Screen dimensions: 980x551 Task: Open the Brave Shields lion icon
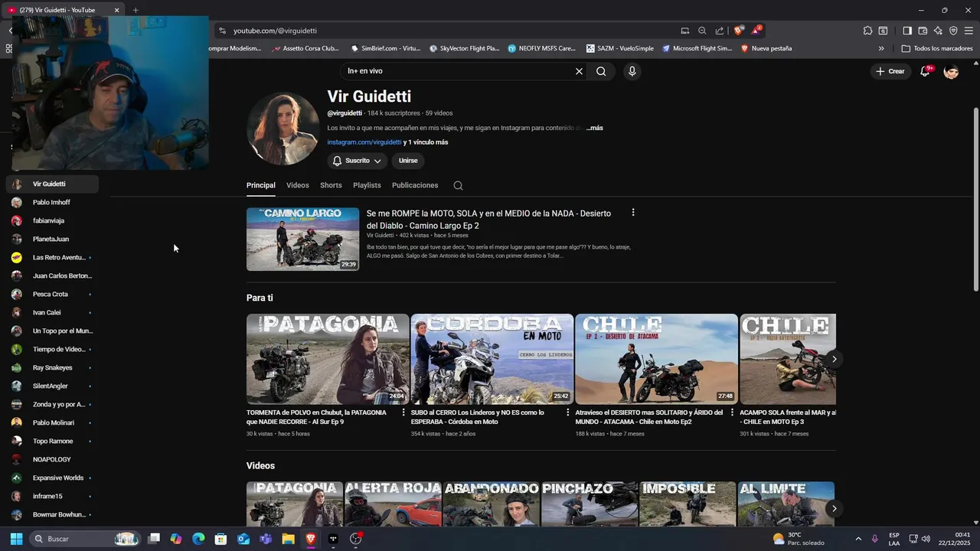click(738, 31)
